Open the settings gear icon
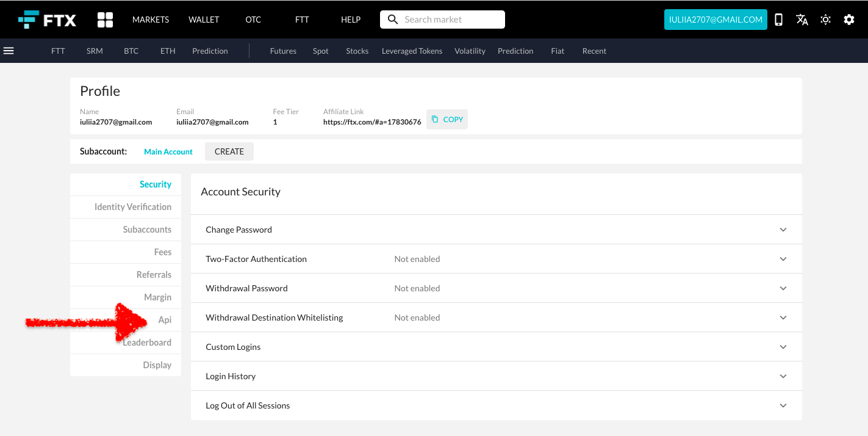Viewport: 868px width, 436px height. [849, 19]
